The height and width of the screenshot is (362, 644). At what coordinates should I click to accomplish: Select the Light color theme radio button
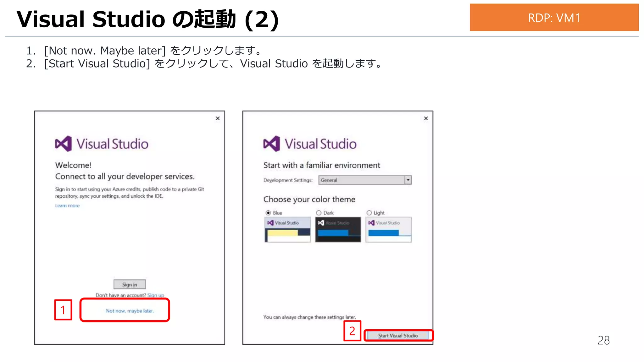tap(369, 213)
